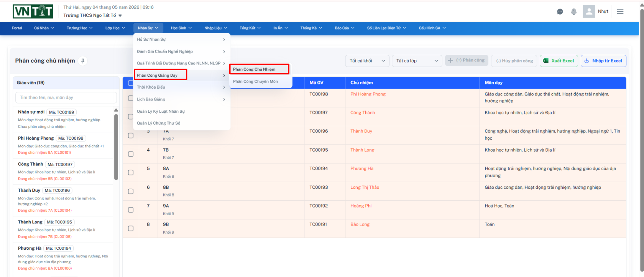Viewport: 644px width, 277px height.
Task: Expand the Học Sinh menu
Action: 181,28
